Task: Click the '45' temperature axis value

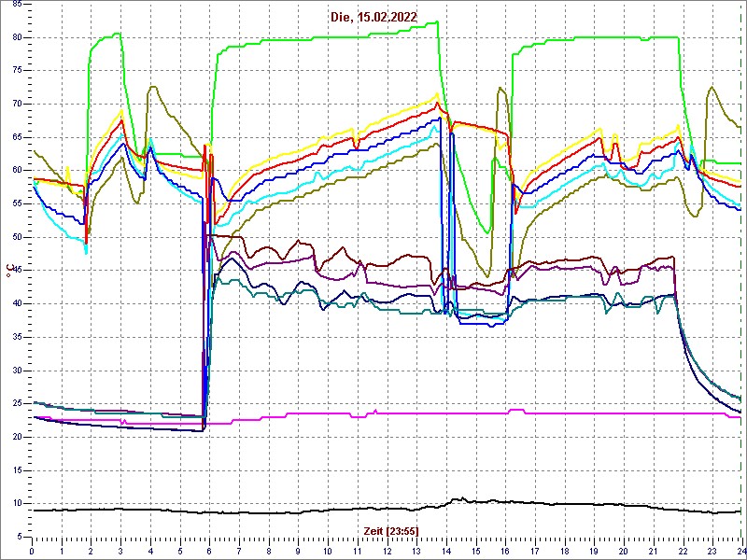Action: 16,271
